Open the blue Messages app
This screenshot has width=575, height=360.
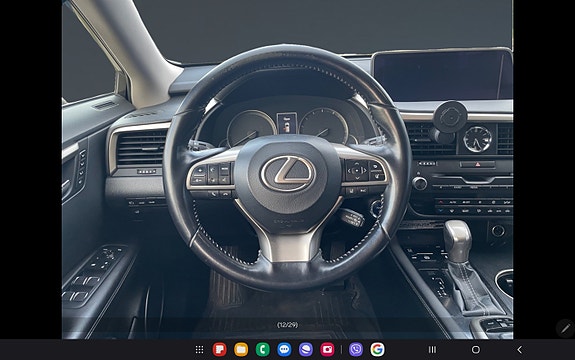click(x=284, y=350)
